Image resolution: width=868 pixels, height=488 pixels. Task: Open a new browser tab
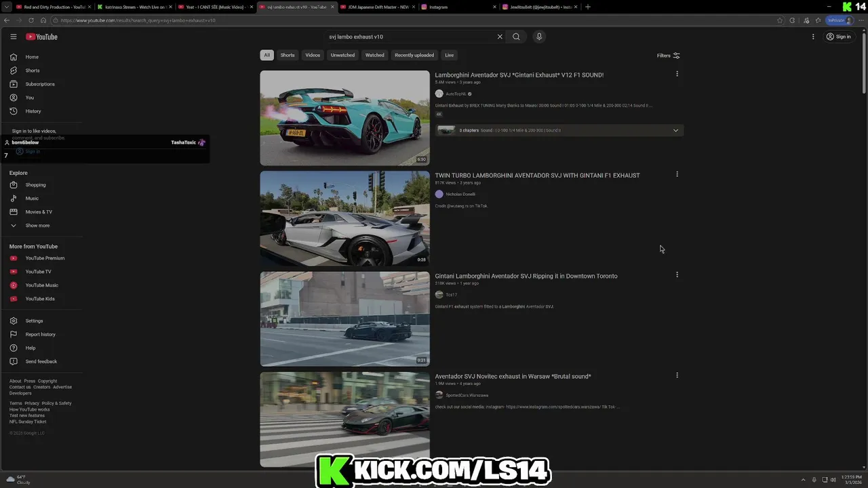588,7
